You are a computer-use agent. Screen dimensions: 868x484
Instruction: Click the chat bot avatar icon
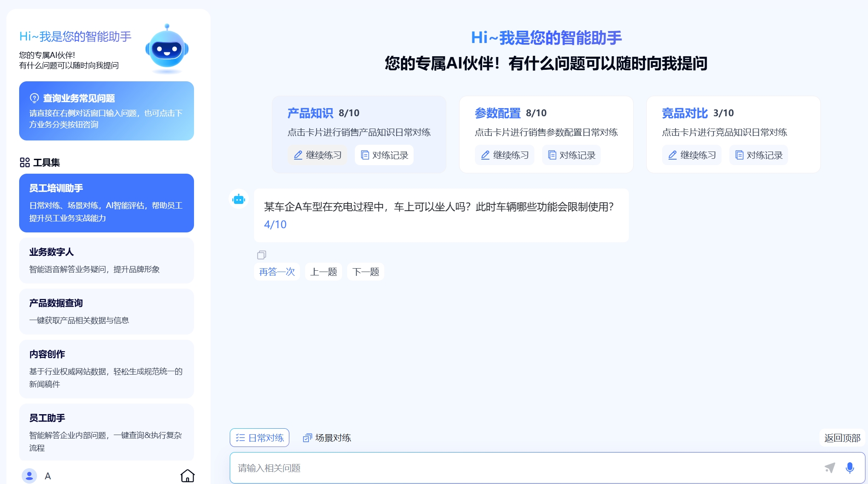pos(239,199)
